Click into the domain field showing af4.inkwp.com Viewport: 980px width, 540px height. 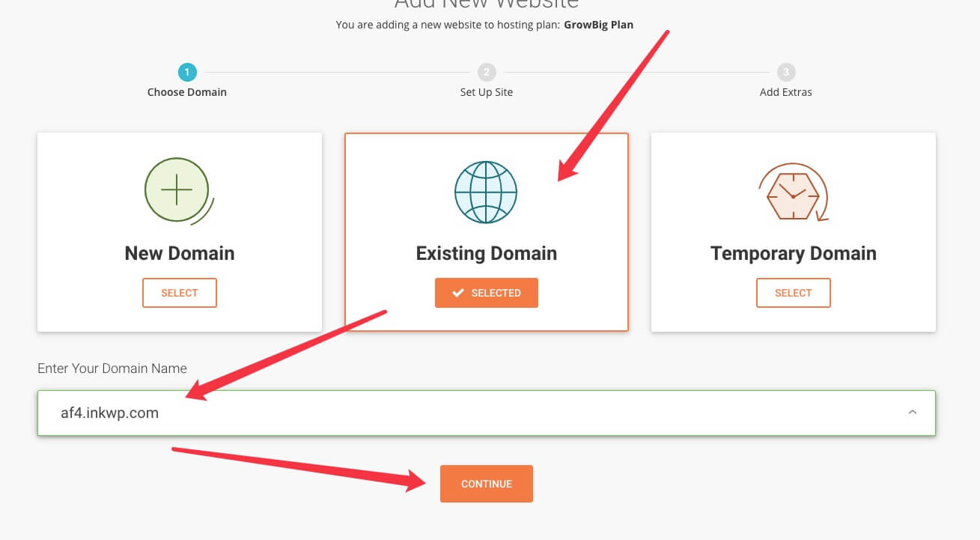pos(449,413)
